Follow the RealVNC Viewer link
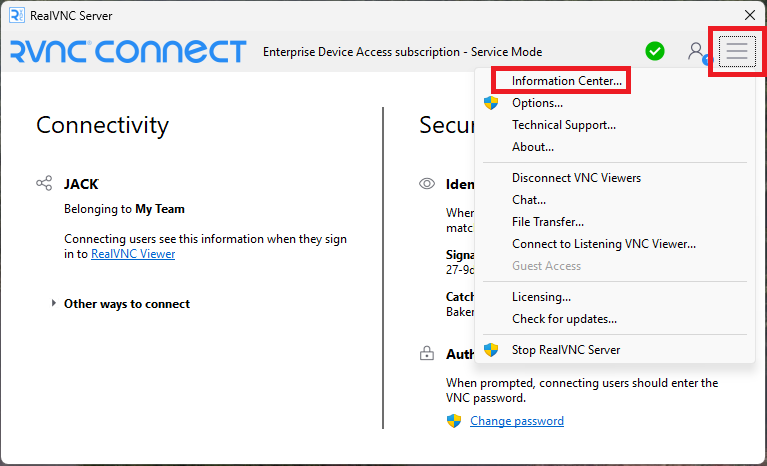Screen dimensions: 767x466 coord(133,254)
